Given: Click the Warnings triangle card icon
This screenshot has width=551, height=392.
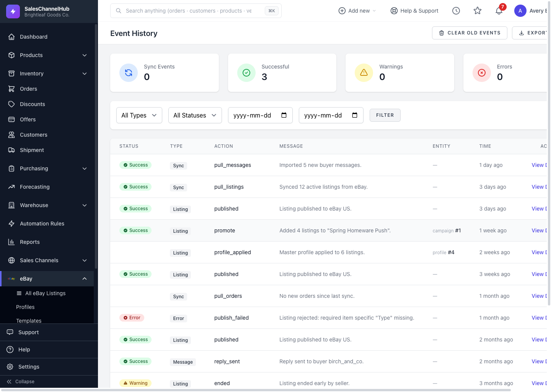Looking at the screenshot, I should [364, 73].
